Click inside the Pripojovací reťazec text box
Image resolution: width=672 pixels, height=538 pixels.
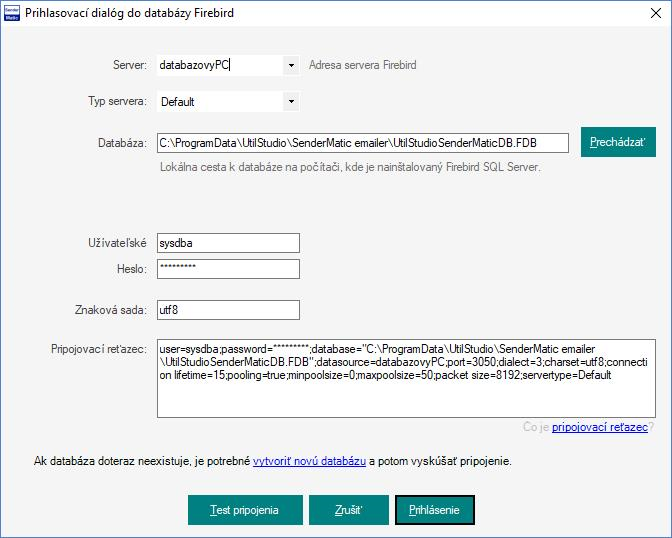(x=406, y=379)
